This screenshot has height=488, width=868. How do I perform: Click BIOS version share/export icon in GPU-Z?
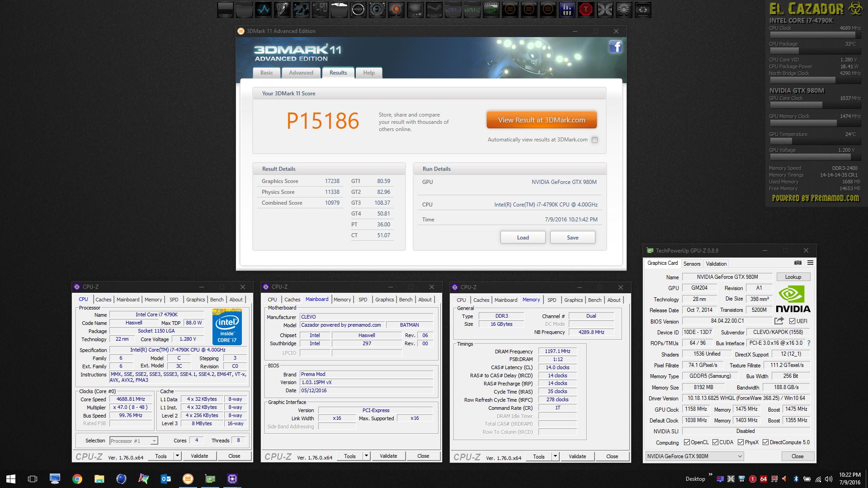779,321
